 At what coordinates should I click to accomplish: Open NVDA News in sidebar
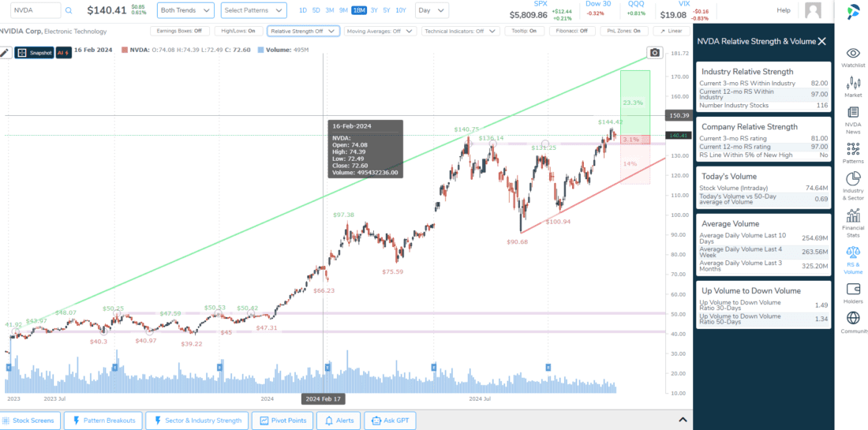(x=853, y=120)
